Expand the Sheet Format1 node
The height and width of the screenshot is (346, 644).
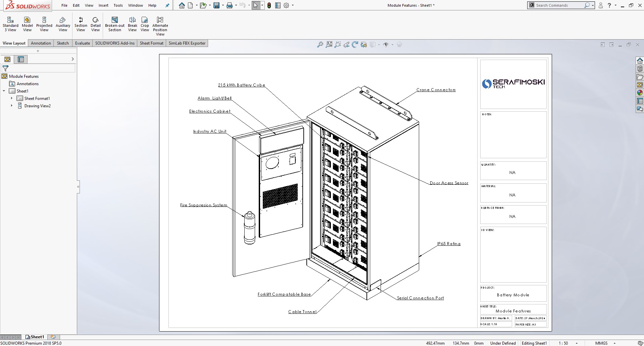point(12,98)
